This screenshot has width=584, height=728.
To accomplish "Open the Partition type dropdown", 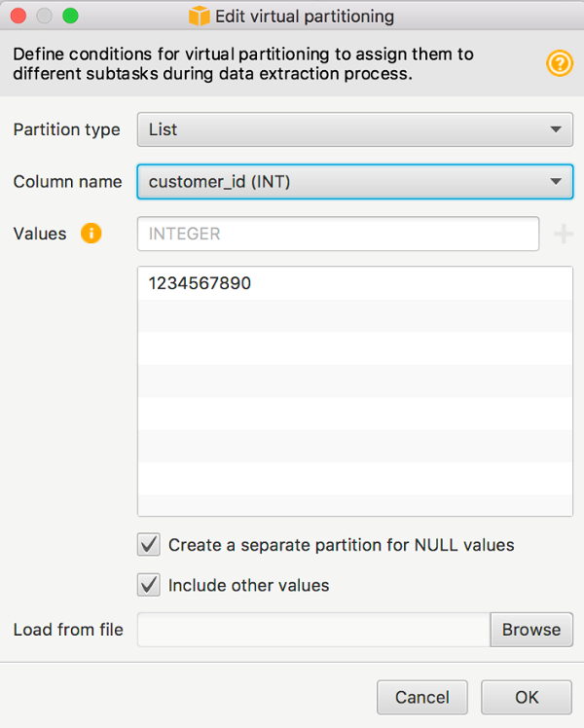I will [355, 129].
